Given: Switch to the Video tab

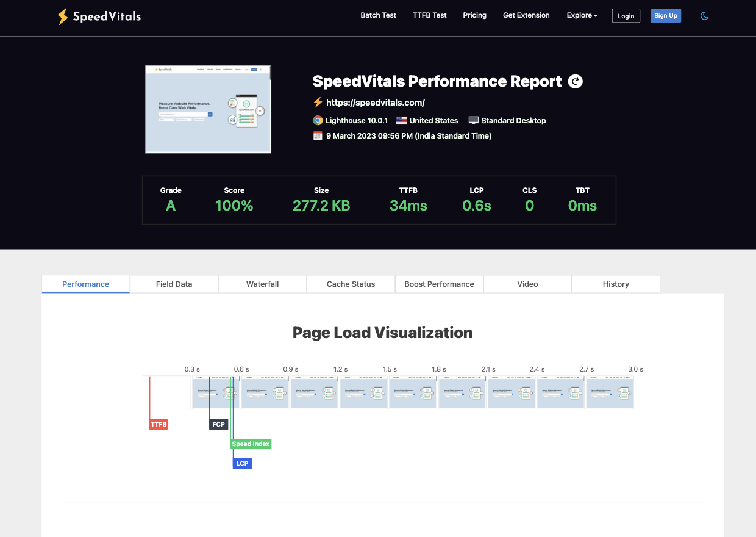Looking at the screenshot, I should click(528, 284).
